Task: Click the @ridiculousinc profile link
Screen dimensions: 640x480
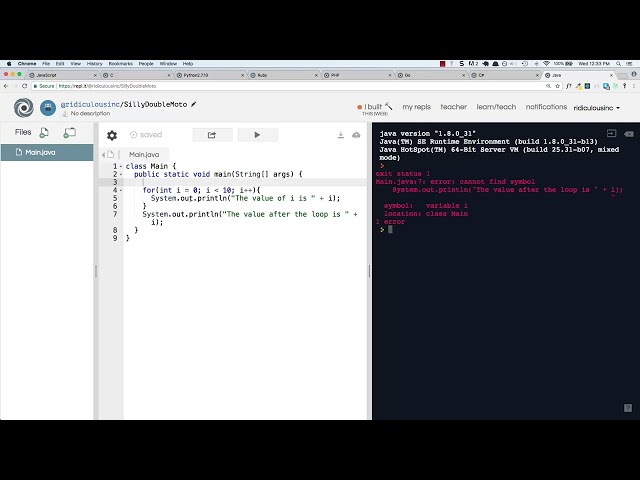Action: click(90, 104)
